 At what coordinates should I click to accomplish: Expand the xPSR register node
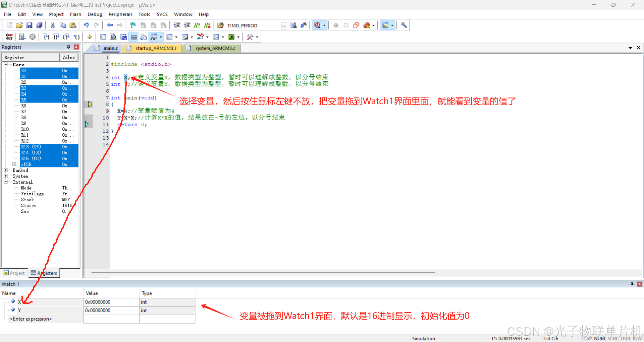coord(14,164)
